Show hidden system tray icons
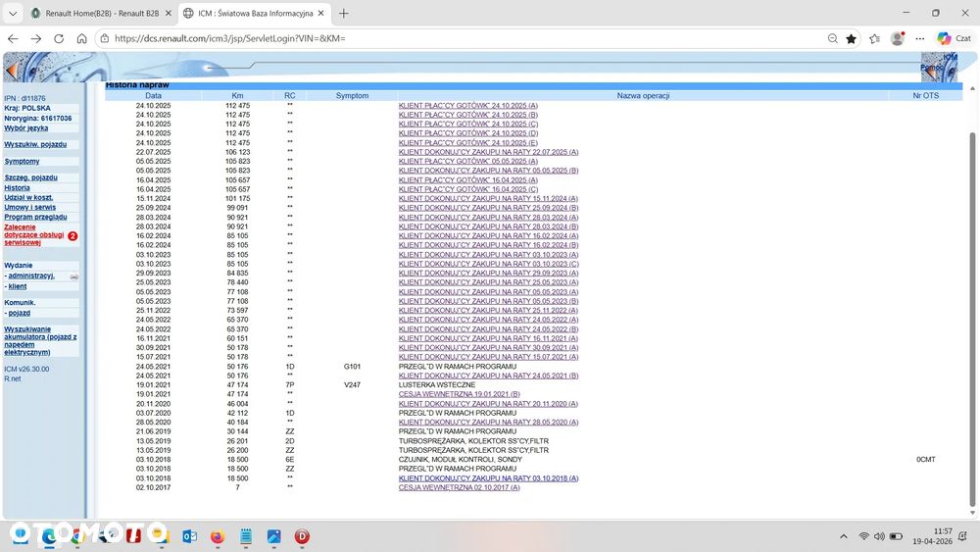Screen dimensions: 980x552 843,536
